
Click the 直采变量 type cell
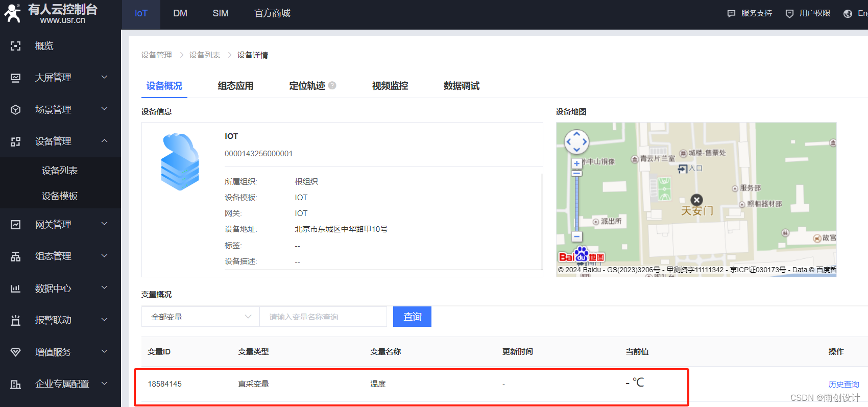coord(253,384)
